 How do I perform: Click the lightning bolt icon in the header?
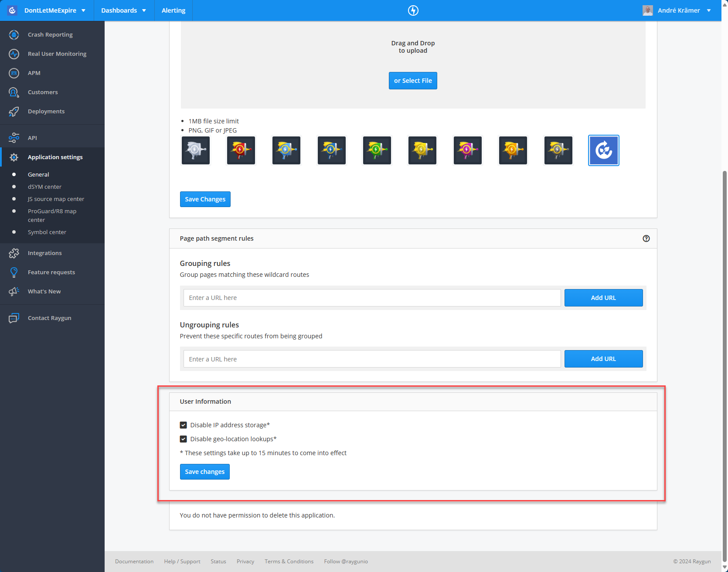click(413, 10)
